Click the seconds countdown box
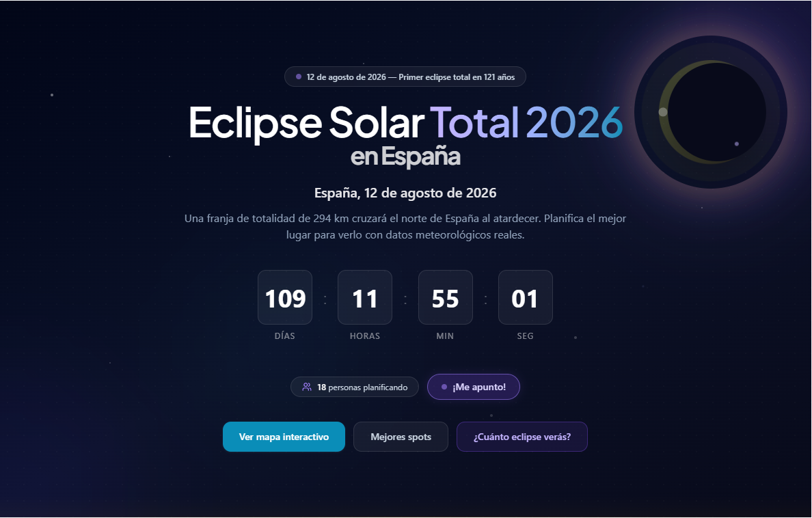Viewport: 812px width, 518px height. pyautogui.click(x=525, y=297)
